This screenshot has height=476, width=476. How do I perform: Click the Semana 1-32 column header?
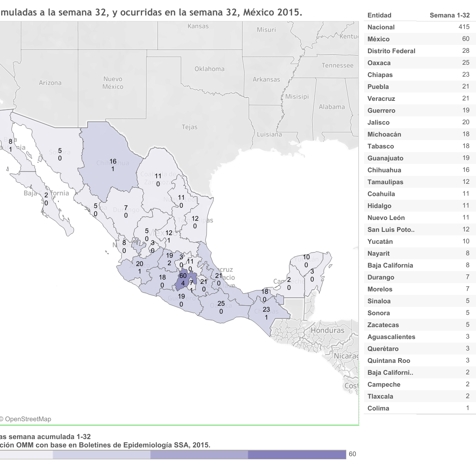[x=449, y=15]
